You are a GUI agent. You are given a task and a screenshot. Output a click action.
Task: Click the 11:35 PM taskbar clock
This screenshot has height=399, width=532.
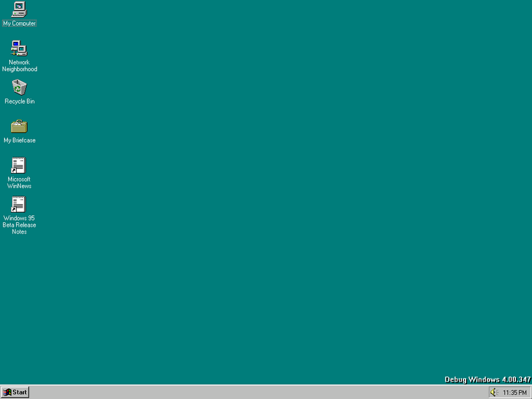pyautogui.click(x=514, y=392)
